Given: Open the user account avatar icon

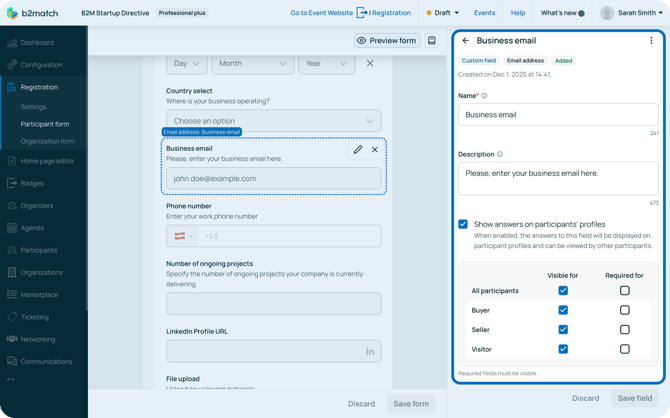Looking at the screenshot, I should [607, 13].
